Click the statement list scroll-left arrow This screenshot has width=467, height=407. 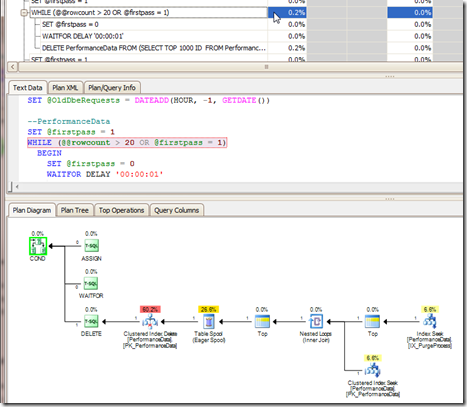12,67
